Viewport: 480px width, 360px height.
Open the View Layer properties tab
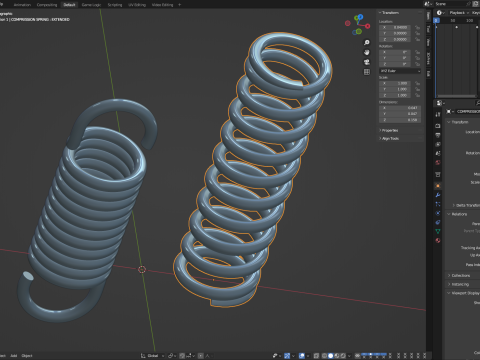point(438,144)
